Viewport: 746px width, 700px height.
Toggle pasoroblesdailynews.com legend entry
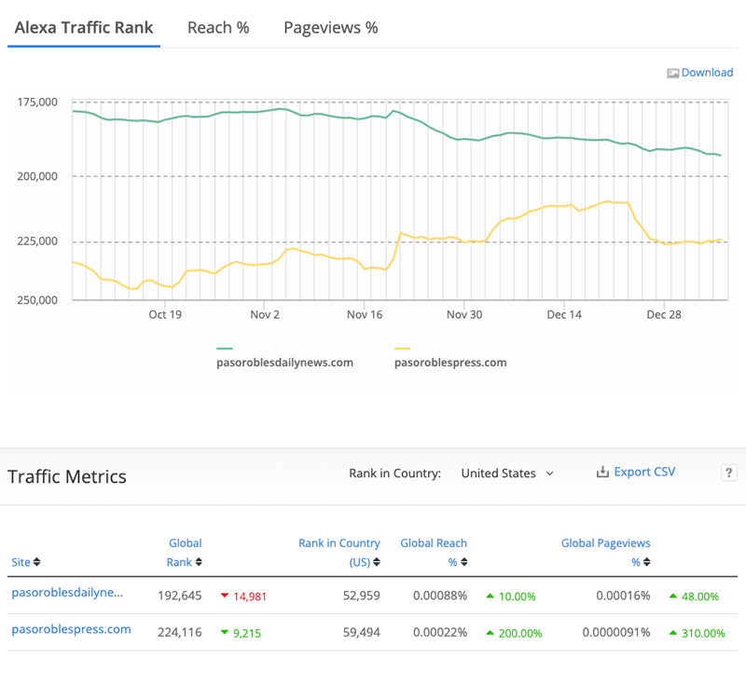pyautogui.click(x=284, y=363)
